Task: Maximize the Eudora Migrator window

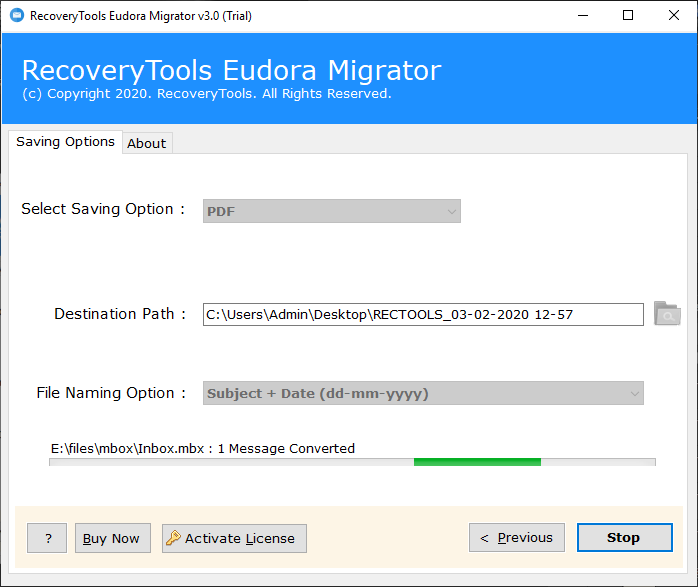Action: coord(628,16)
